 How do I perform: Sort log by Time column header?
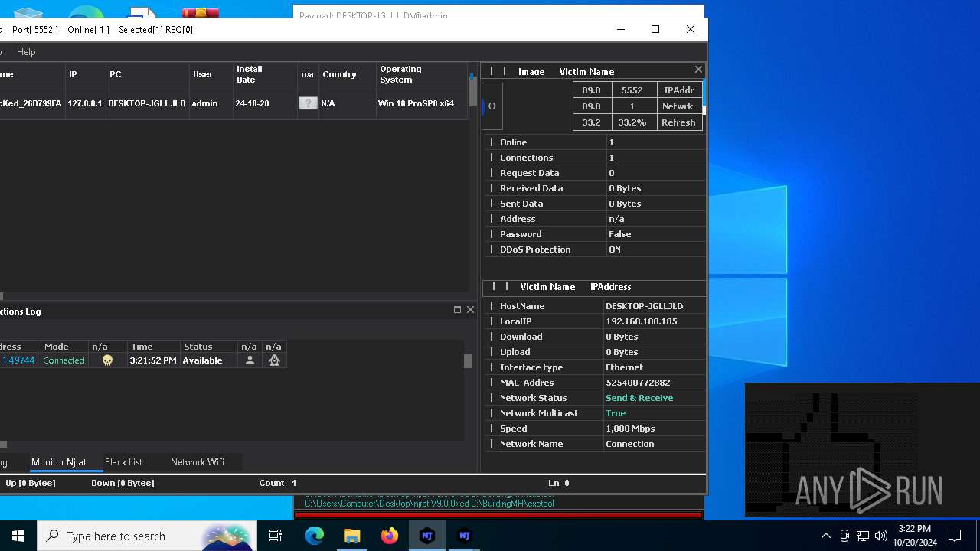(153, 347)
